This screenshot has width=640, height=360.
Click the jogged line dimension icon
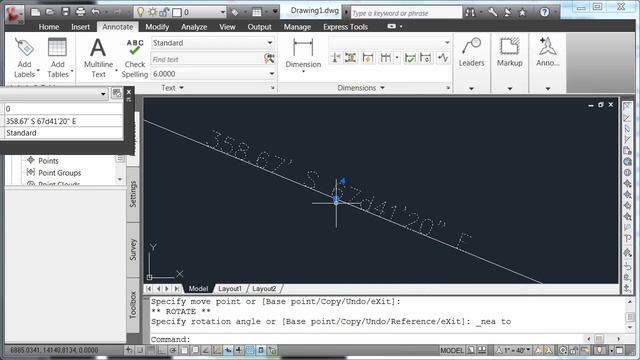[443, 58]
